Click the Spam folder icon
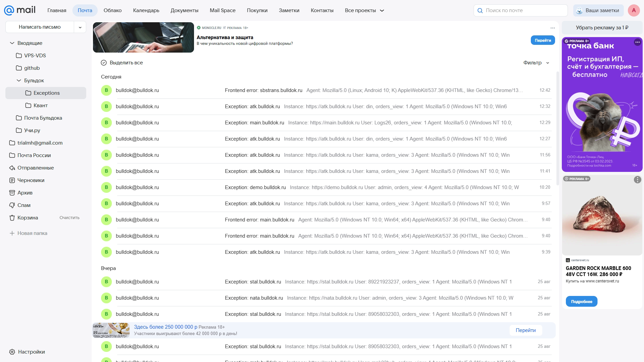 coord(12,205)
